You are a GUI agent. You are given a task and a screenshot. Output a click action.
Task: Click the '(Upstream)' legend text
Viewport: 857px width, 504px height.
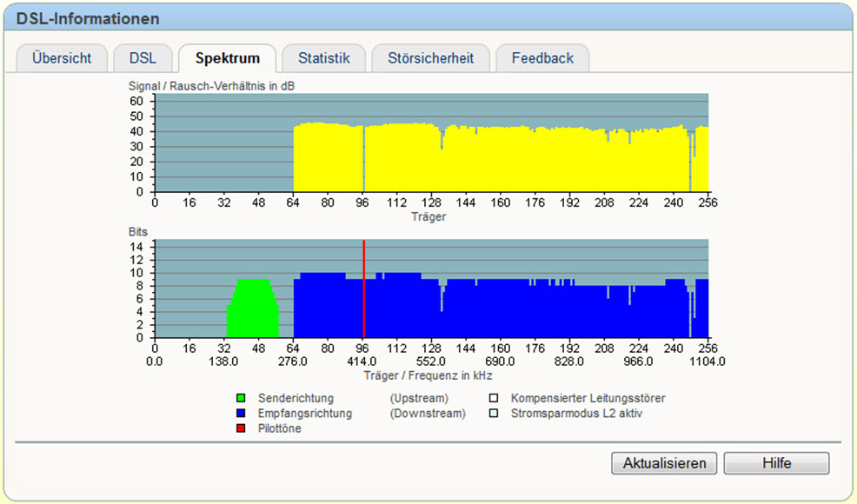(419, 398)
